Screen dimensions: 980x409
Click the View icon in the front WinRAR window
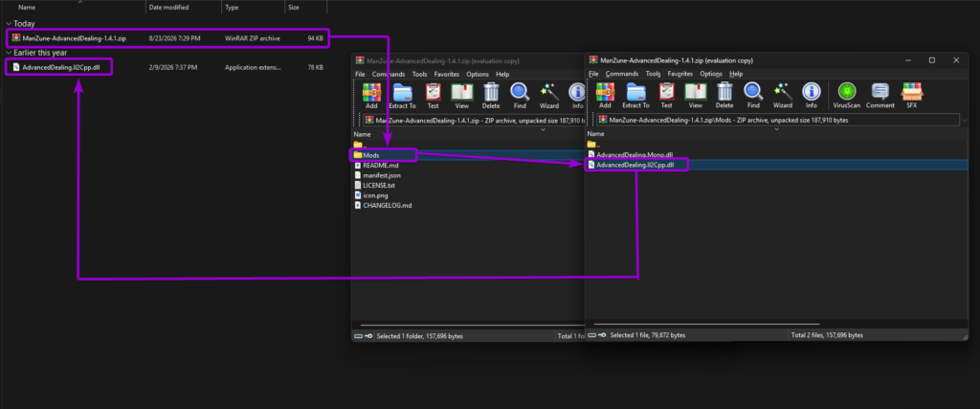click(695, 92)
